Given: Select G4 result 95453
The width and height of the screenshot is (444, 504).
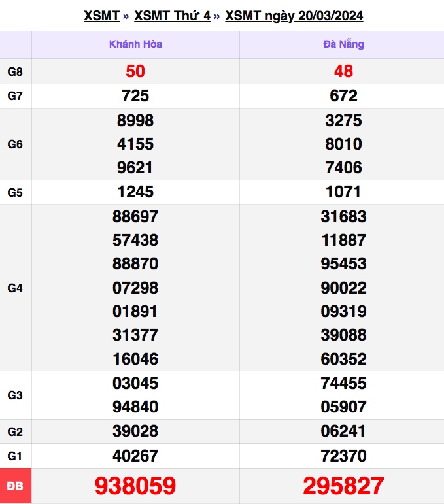Looking at the screenshot, I should pos(343,263).
